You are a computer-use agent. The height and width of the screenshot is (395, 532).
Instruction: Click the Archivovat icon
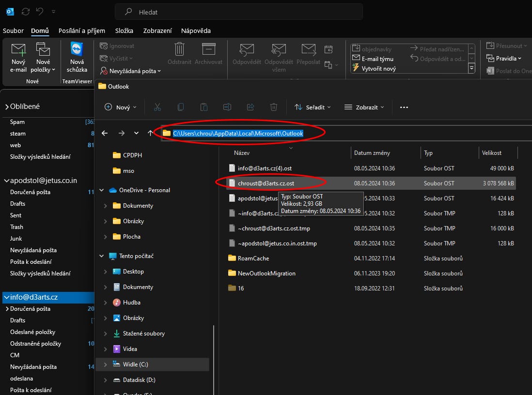tap(208, 49)
